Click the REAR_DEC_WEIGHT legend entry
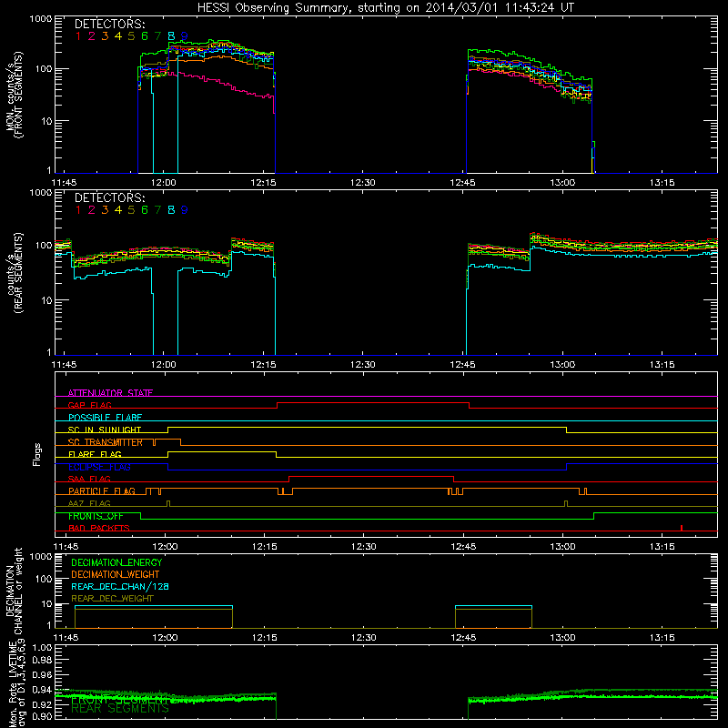 pos(112,599)
